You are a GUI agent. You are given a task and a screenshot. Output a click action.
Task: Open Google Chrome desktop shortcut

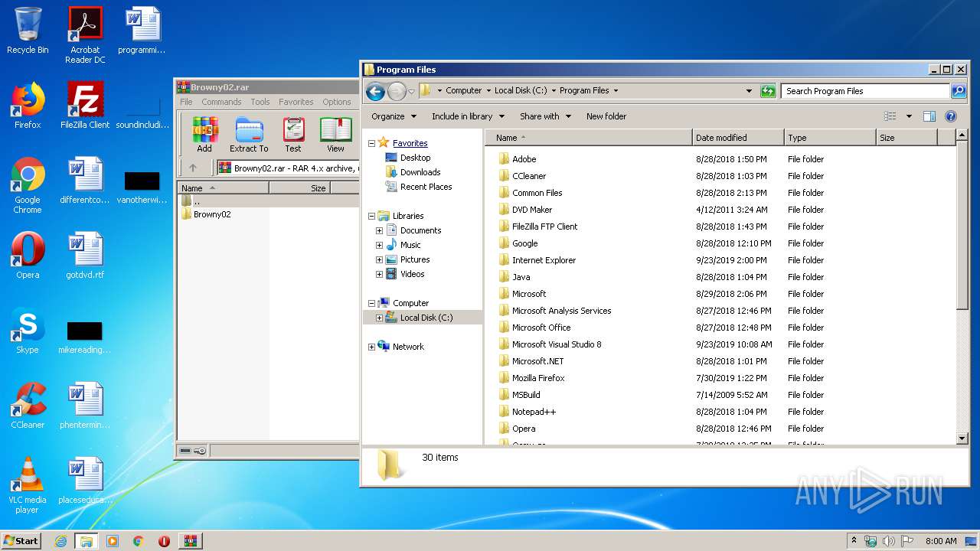28,185
